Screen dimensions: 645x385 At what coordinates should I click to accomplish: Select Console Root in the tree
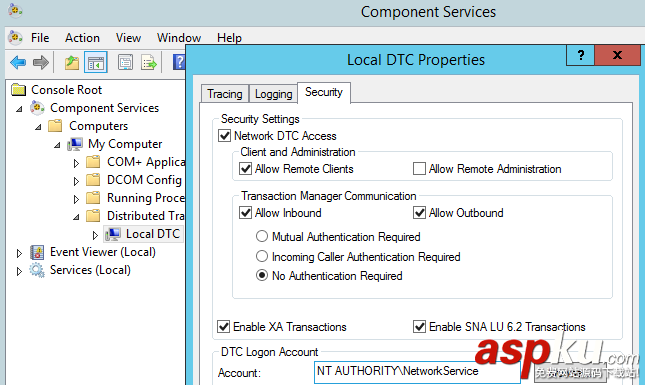pyautogui.click(x=67, y=90)
